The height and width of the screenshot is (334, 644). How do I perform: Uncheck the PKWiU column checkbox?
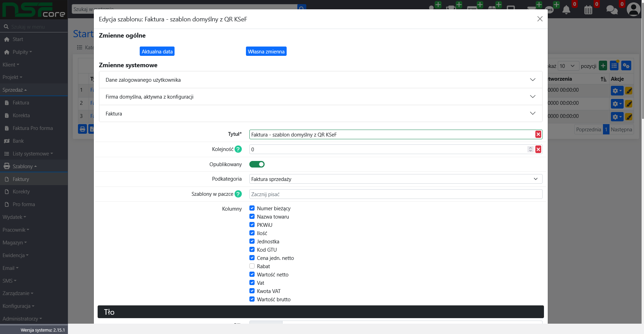(x=252, y=225)
